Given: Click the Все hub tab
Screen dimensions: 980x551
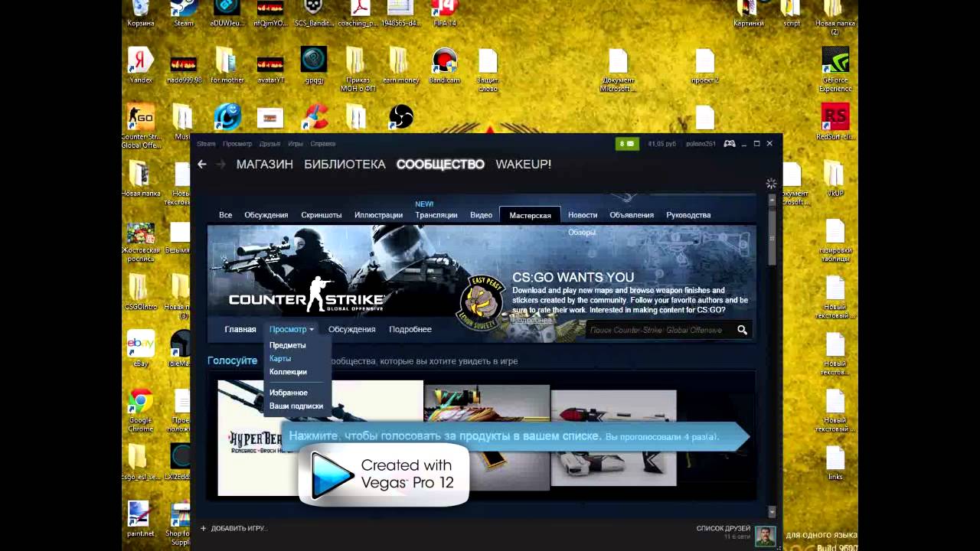Looking at the screenshot, I should (x=225, y=215).
